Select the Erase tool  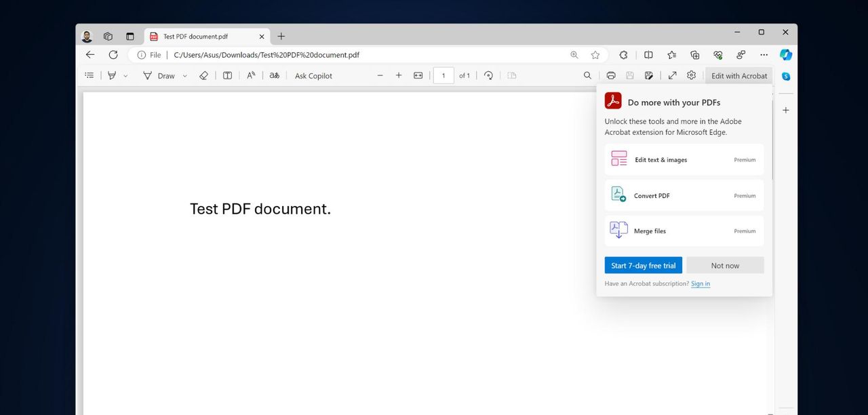(203, 75)
